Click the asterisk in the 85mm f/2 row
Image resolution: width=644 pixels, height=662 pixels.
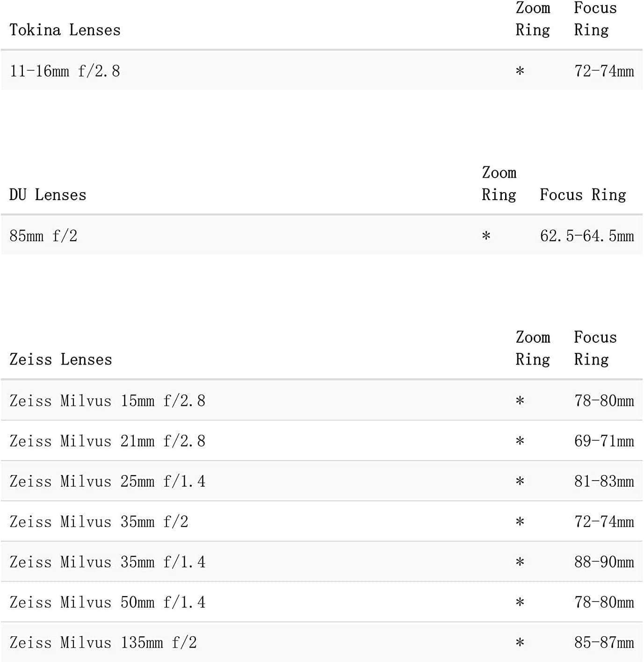coord(486,236)
